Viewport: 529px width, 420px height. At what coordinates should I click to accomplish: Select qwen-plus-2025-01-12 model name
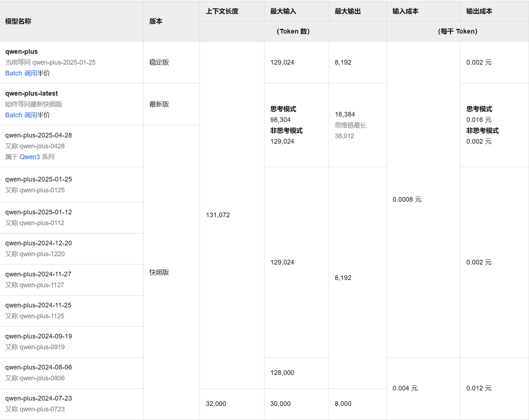coord(39,212)
